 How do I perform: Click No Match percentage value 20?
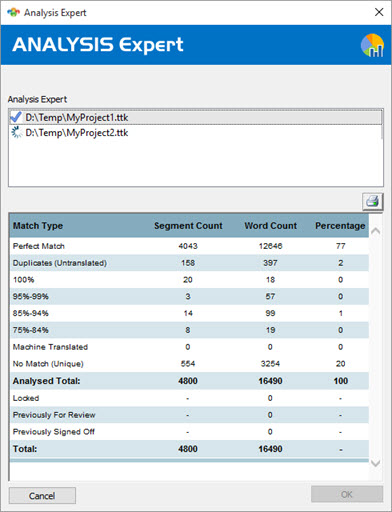(x=340, y=364)
